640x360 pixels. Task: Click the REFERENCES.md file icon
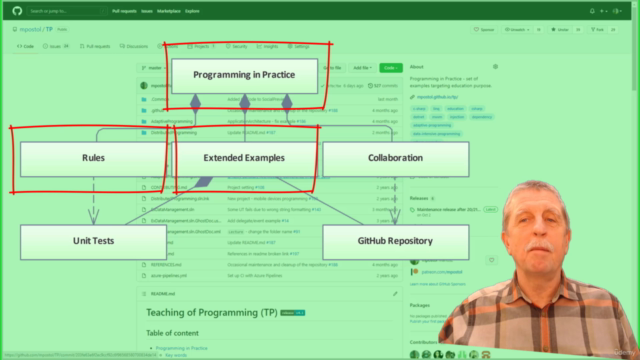(x=144, y=264)
